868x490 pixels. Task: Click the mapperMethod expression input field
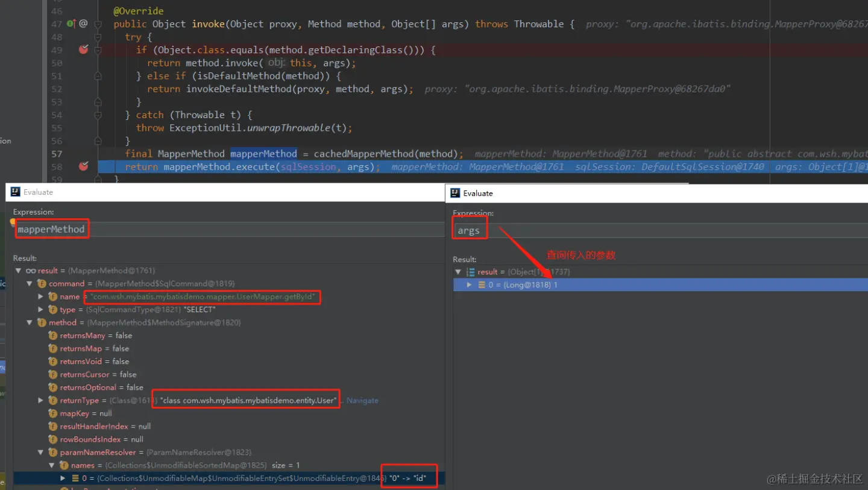(229, 229)
